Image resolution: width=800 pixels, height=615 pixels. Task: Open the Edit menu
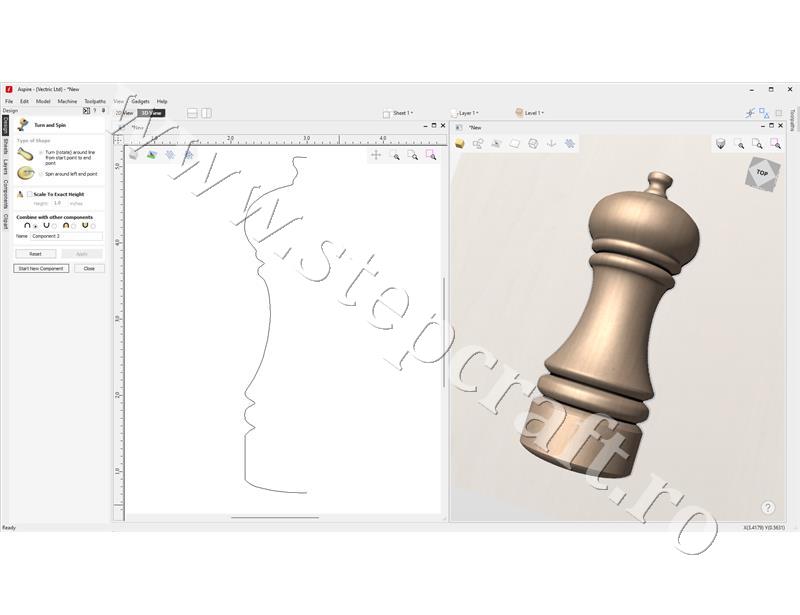24,102
